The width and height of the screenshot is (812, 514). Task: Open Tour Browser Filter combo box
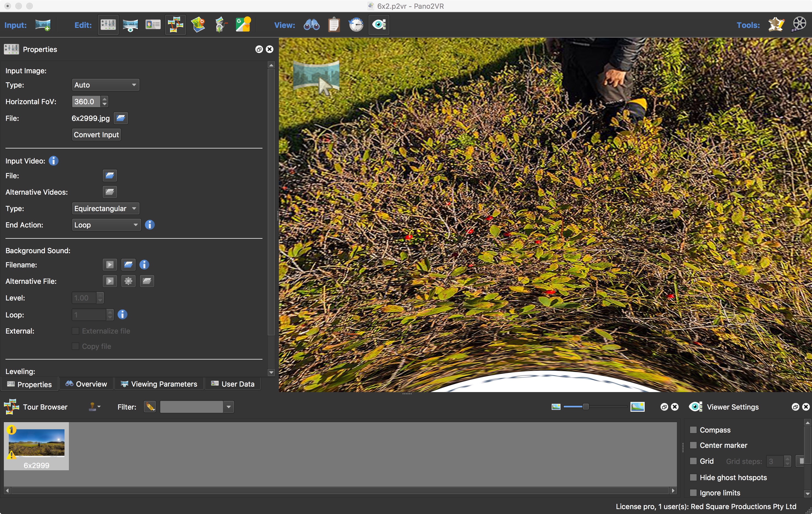click(197, 407)
